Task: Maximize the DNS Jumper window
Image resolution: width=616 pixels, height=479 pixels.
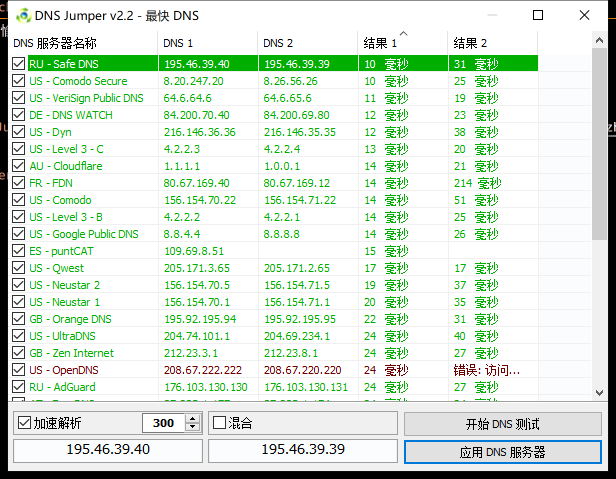Action: click(538, 15)
